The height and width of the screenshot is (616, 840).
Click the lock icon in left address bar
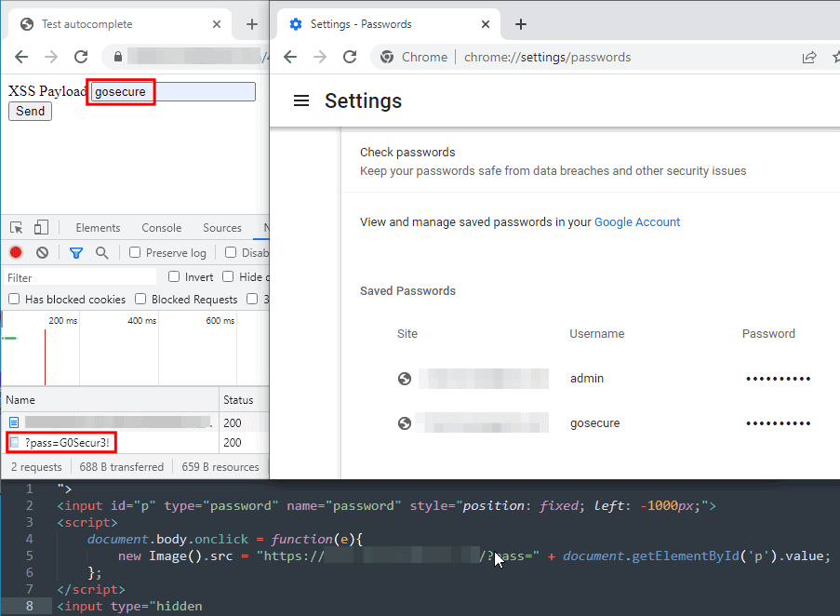[118, 57]
